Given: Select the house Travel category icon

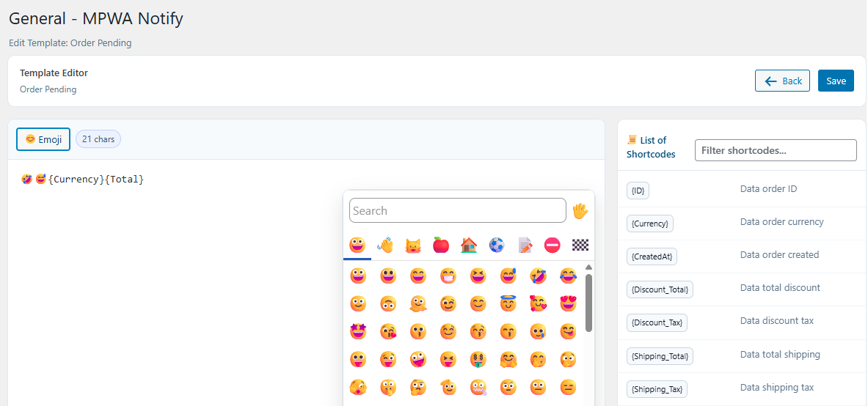Looking at the screenshot, I should pos(469,245).
